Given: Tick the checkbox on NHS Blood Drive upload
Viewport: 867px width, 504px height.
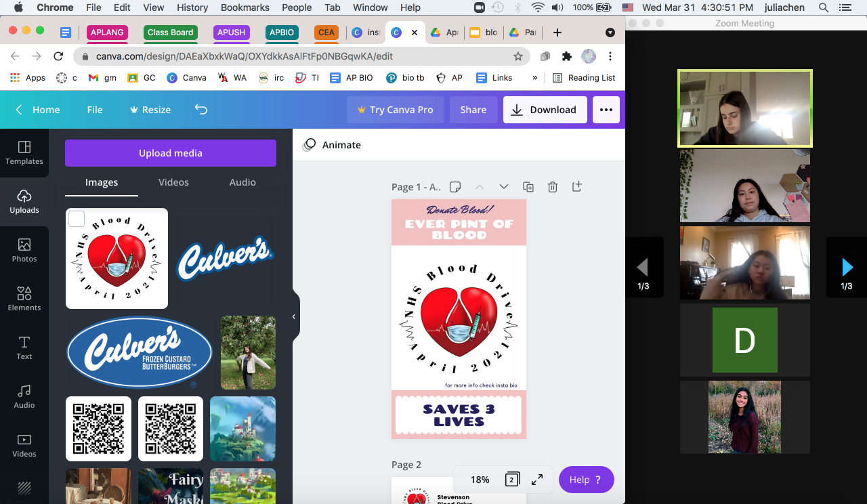Looking at the screenshot, I should point(77,218).
